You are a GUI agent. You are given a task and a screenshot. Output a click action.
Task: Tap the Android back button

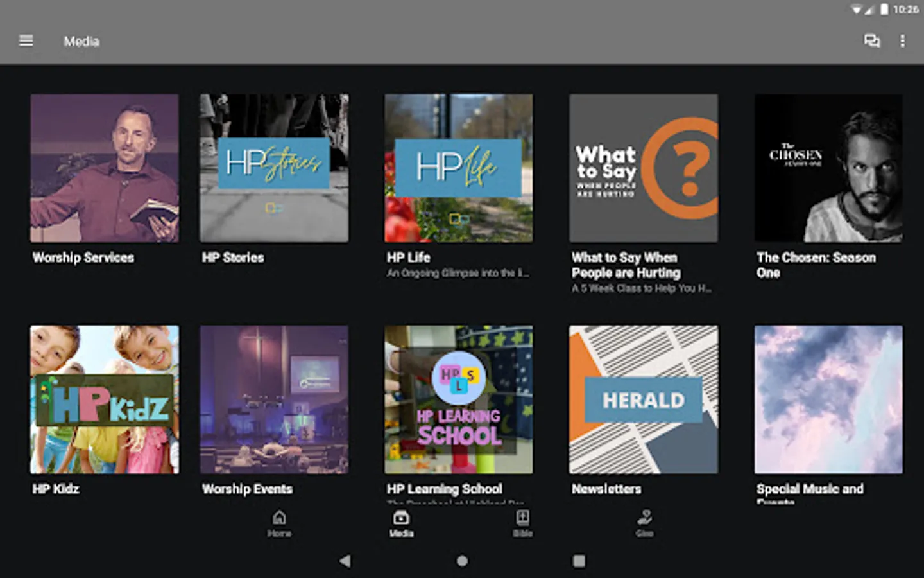click(345, 561)
